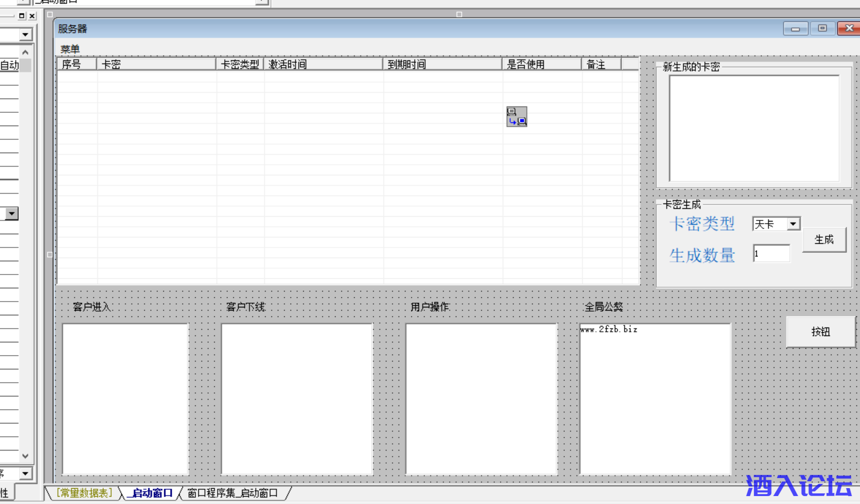Open the 天卡 card type dropdown
The height and width of the screenshot is (504, 860).
793,224
